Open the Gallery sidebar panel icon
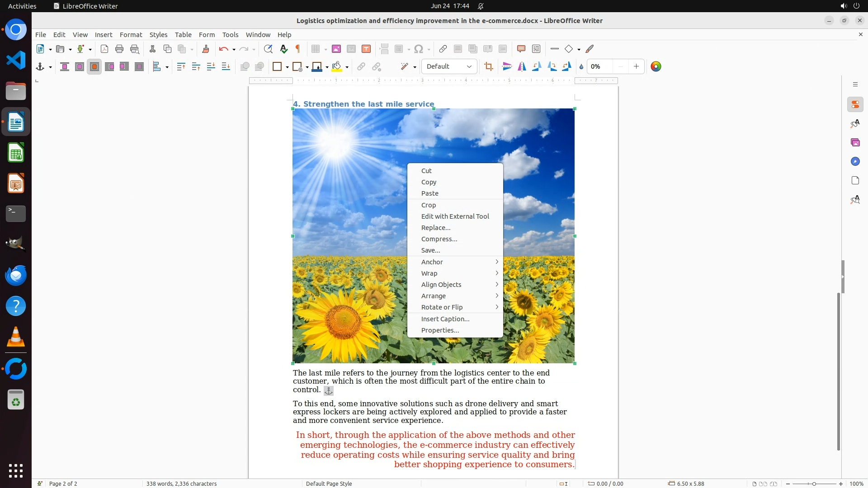868x488 pixels. tap(855, 142)
